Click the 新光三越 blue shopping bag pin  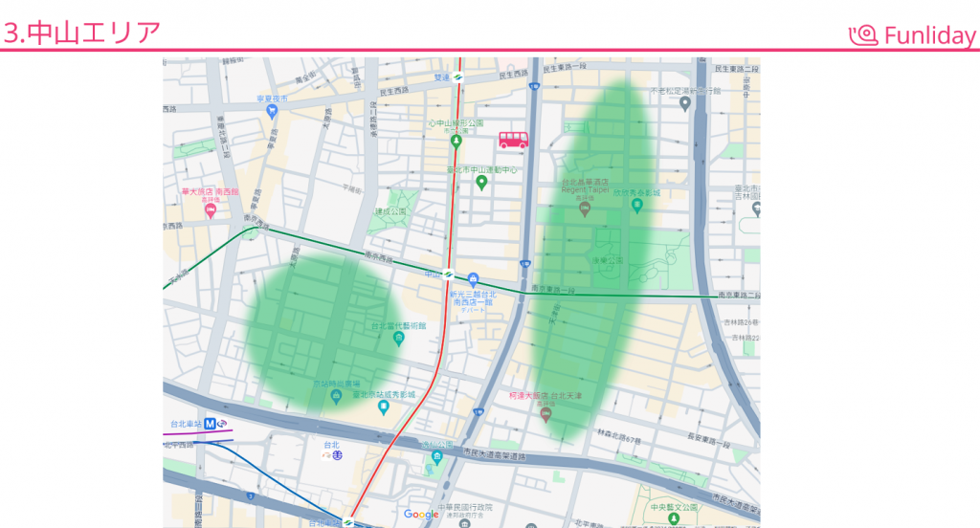[x=474, y=278]
